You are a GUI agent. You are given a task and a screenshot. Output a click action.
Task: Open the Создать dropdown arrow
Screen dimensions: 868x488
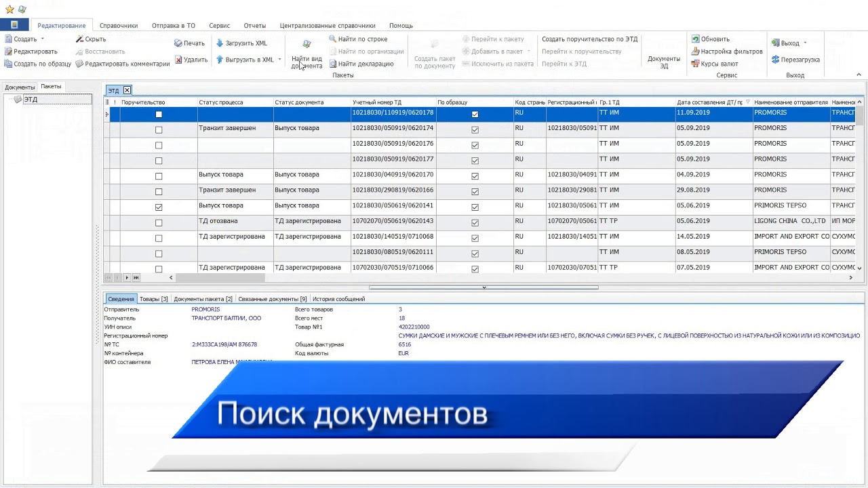pos(42,39)
